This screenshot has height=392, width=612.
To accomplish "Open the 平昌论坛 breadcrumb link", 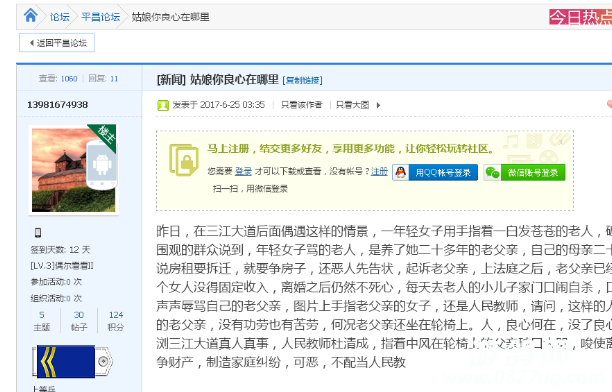I will tap(101, 17).
